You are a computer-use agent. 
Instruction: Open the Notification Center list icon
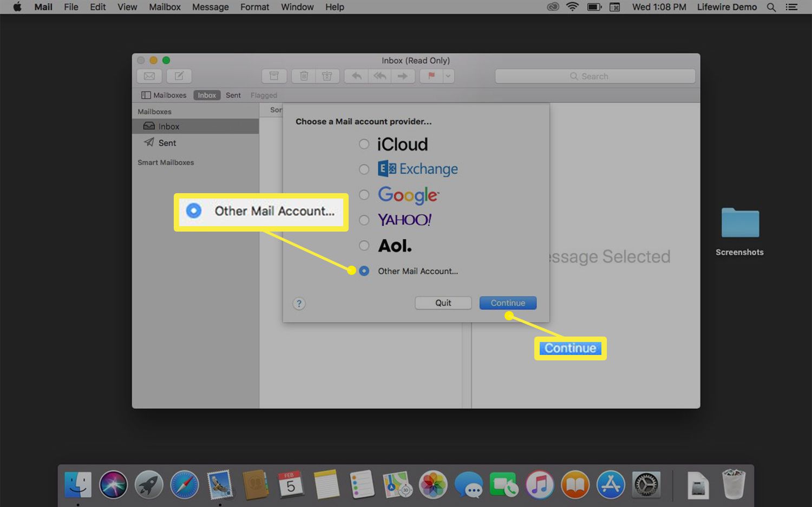[792, 7]
